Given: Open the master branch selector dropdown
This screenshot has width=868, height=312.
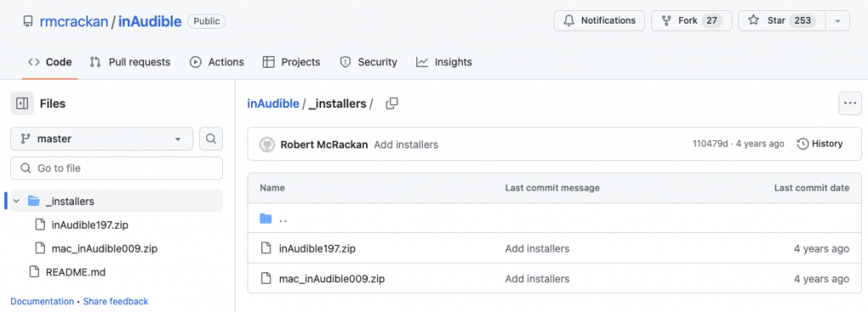Looking at the screenshot, I should [102, 139].
